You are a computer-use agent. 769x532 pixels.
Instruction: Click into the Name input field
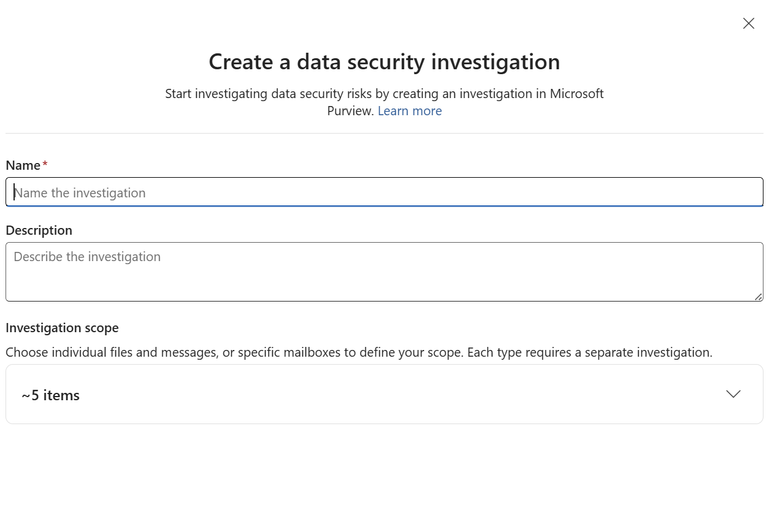[x=384, y=192]
